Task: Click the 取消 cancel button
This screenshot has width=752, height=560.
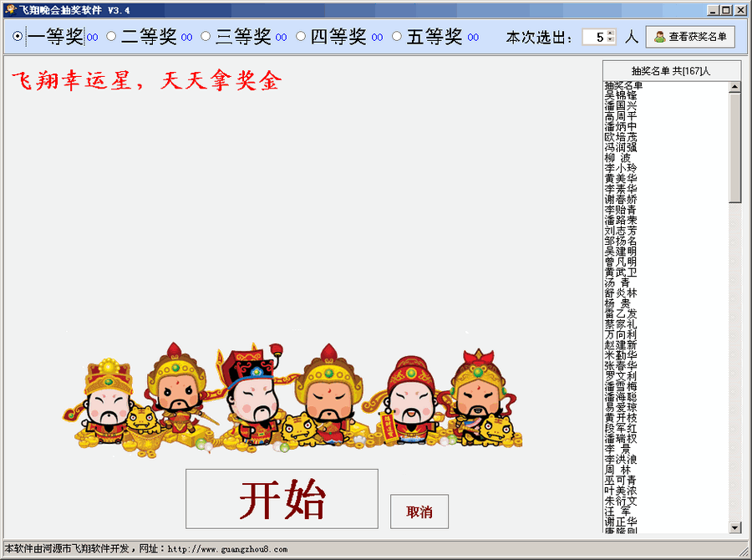Action: click(419, 511)
